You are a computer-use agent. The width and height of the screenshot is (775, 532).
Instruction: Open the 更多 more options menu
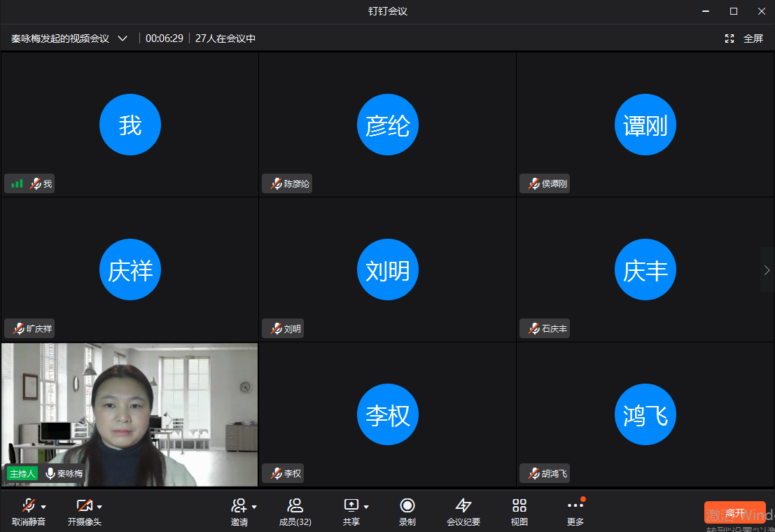(x=575, y=506)
